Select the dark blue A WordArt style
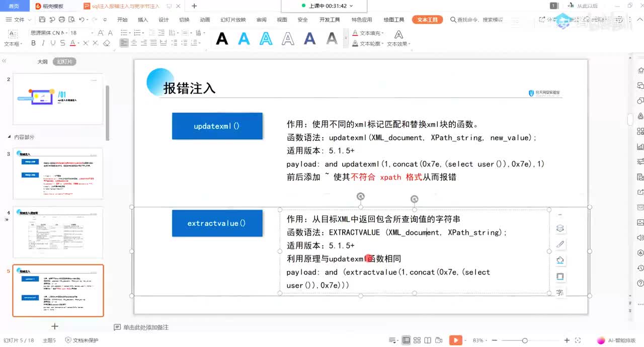The height and width of the screenshot is (347, 644). [310, 38]
